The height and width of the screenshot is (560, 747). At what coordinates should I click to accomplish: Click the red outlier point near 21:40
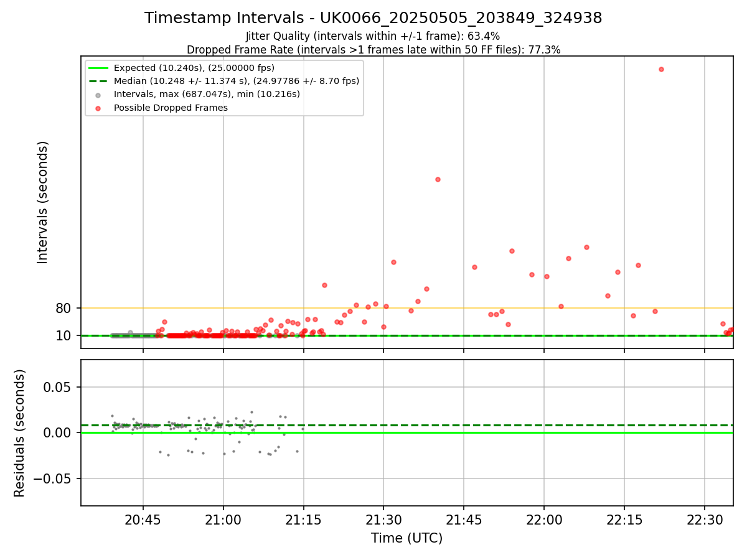438,179
